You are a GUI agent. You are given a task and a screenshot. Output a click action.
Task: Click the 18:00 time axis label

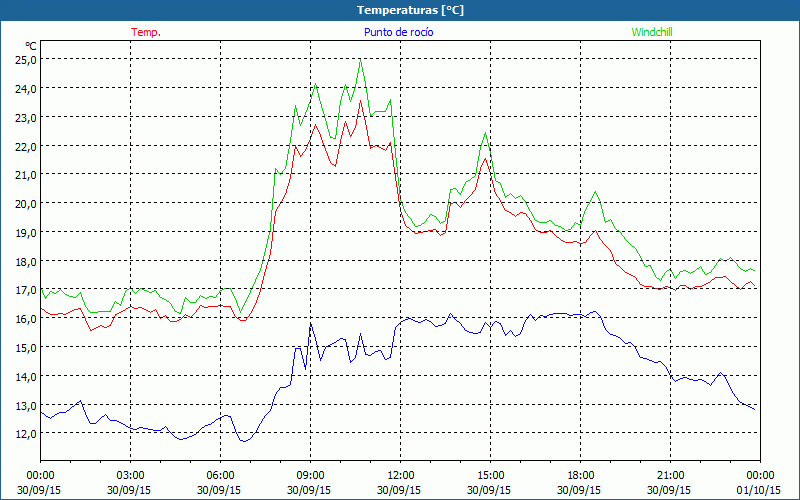[581, 476]
